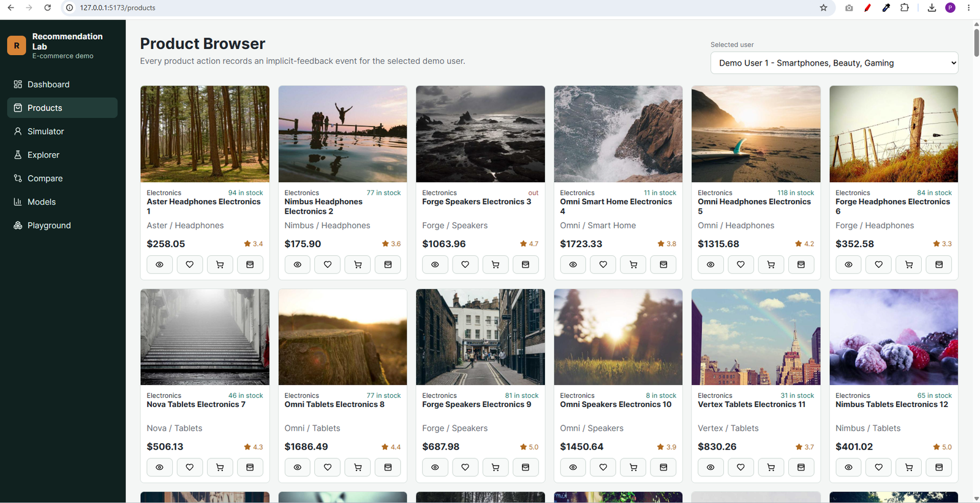980x503 pixels.
Task: Reload the page with browser refresh button
Action: [48, 8]
